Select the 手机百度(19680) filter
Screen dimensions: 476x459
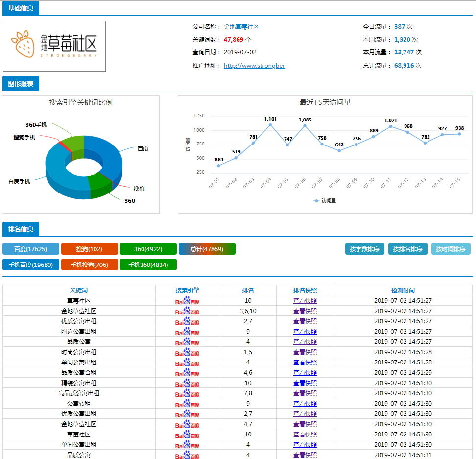(31, 265)
